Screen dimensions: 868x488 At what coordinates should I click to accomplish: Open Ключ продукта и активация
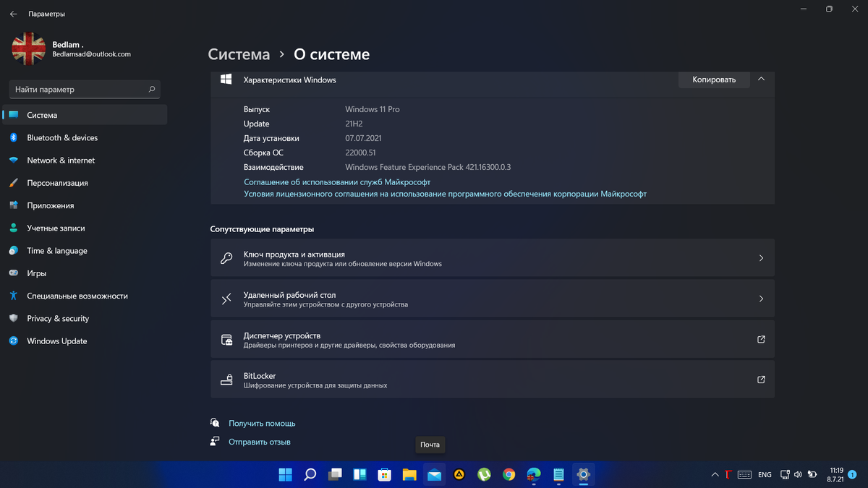[x=492, y=258]
